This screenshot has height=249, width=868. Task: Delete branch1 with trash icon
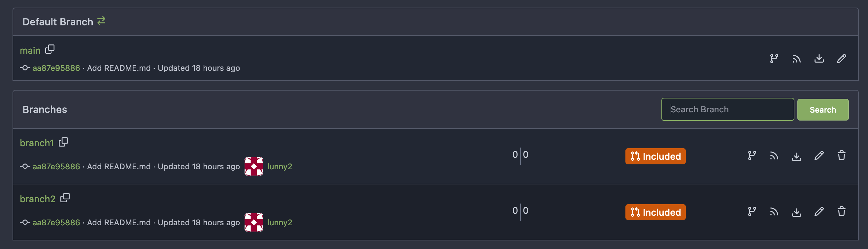tap(841, 155)
